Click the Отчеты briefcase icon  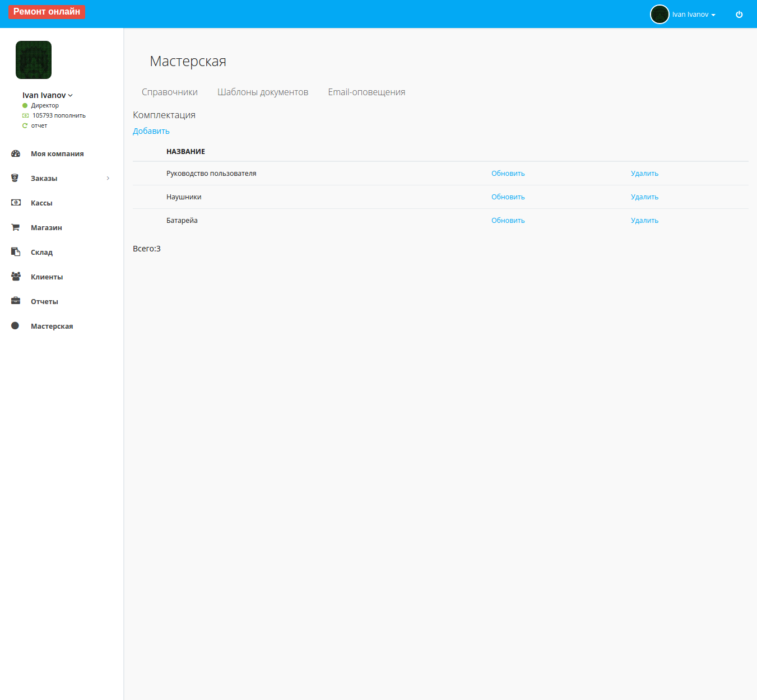coord(16,301)
